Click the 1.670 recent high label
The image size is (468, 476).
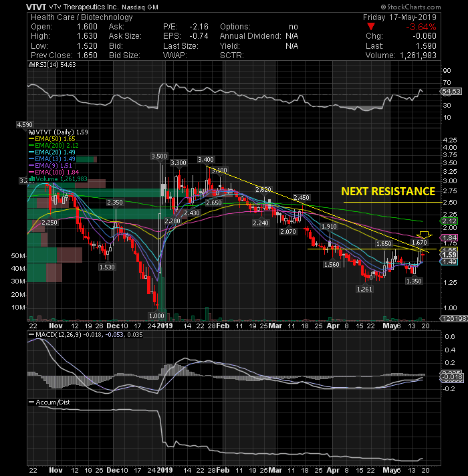click(419, 242)
